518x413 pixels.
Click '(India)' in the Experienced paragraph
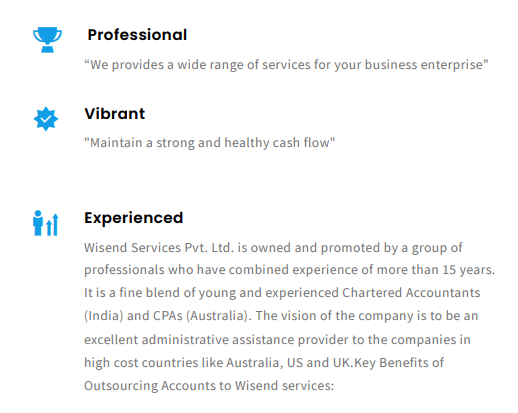point(104,316)
